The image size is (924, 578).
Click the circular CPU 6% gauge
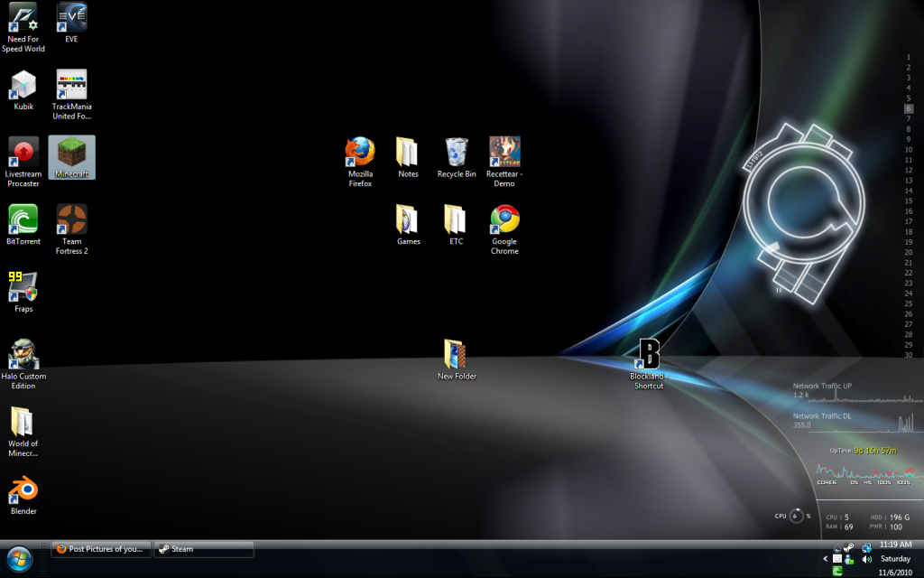(x=796, y=516)
